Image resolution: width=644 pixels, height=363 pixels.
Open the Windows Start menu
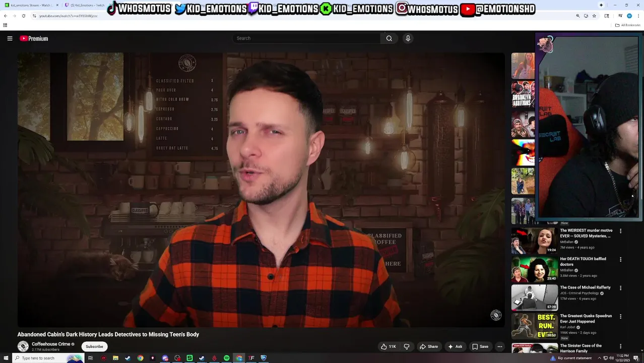[x=5, y=358]
